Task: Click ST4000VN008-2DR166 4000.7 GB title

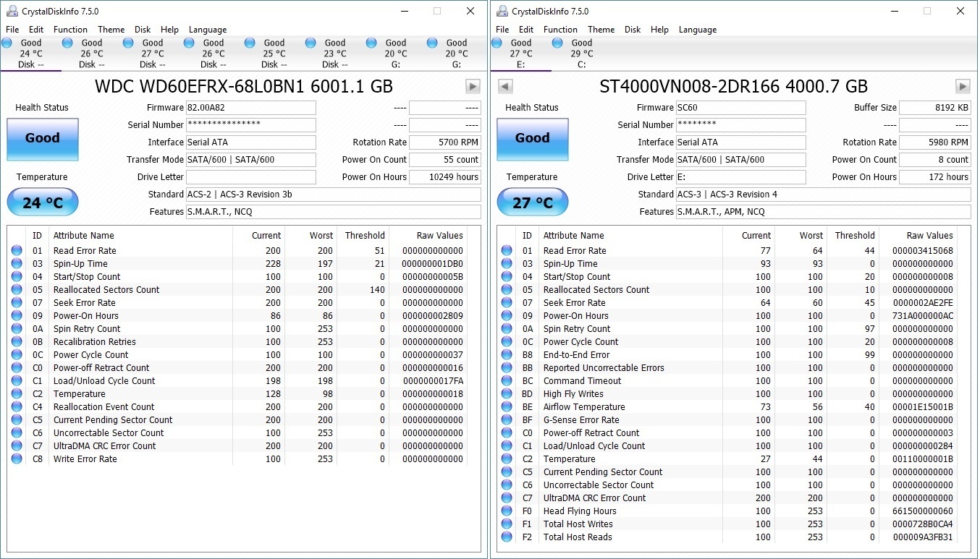Action: click(x=734, y=87)
